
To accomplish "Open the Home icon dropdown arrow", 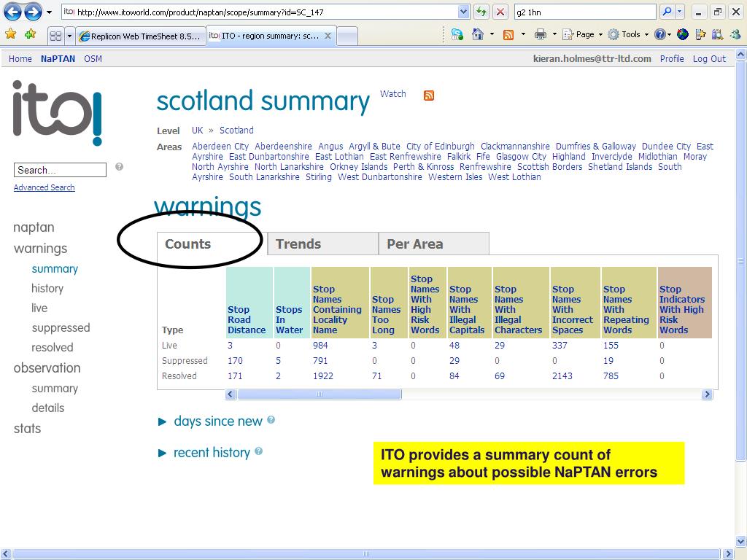I will [x=492, y=34].
